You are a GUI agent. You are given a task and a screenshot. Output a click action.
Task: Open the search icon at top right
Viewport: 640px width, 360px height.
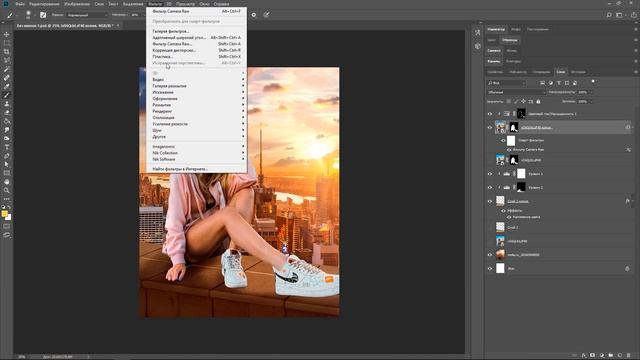pos(609,15)
